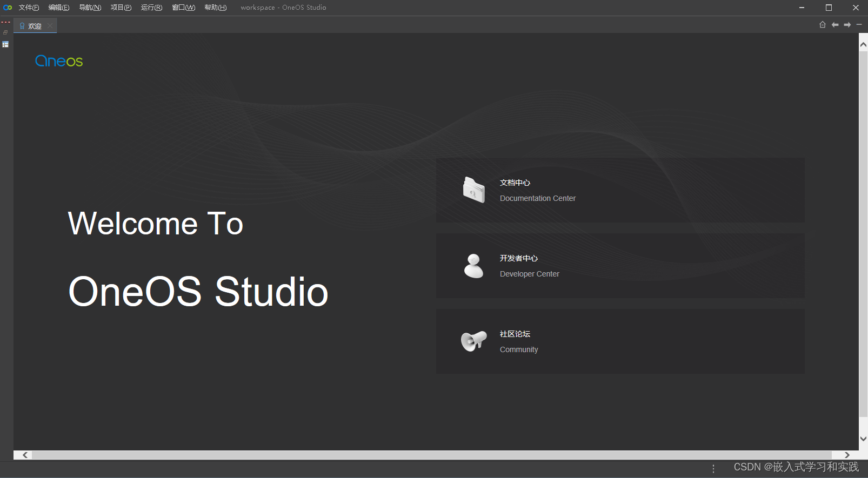Click the restore-windows icon in left sidebar
Screen dimensions: 868x478
click(5, 32)
